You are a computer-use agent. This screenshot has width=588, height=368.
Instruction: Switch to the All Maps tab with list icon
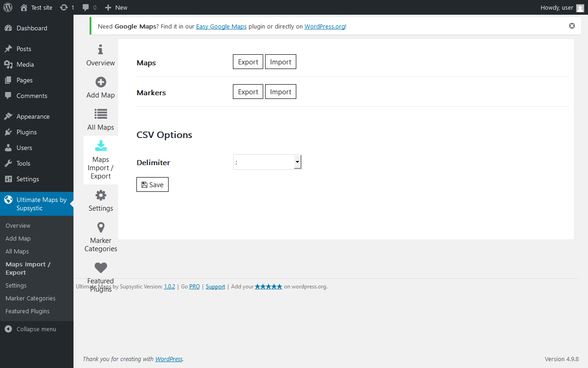[101, 120]
